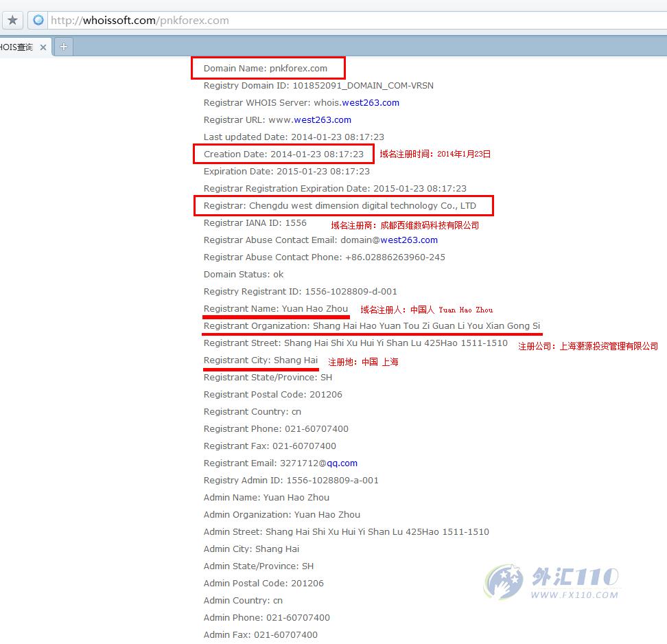
Task: Click 'Registrant Postal Code: 201206' line
Action: pos(273,395)
